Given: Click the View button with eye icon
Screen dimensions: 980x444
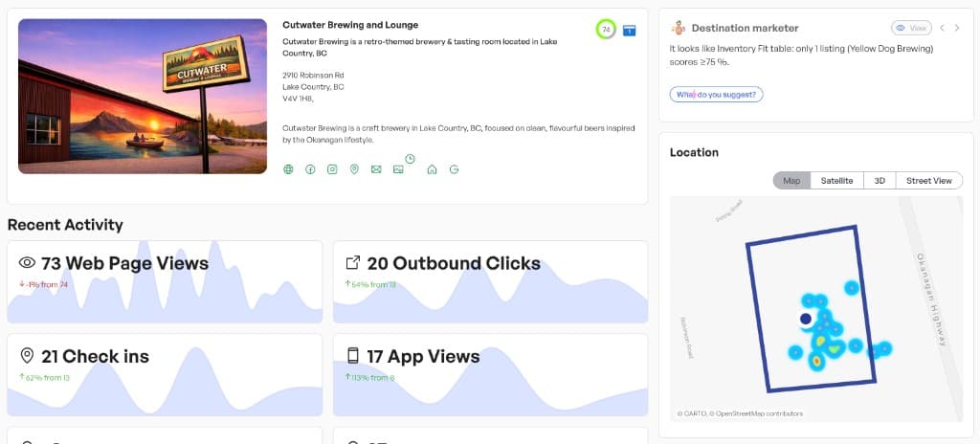Looking at the screenshot, I should coord(911,28).
